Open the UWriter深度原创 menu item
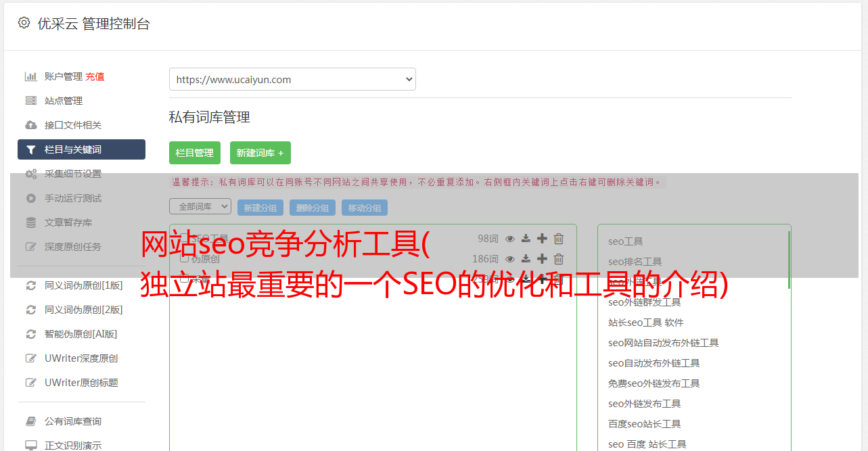This screenshot has width=868, height=451. (81, 358)
